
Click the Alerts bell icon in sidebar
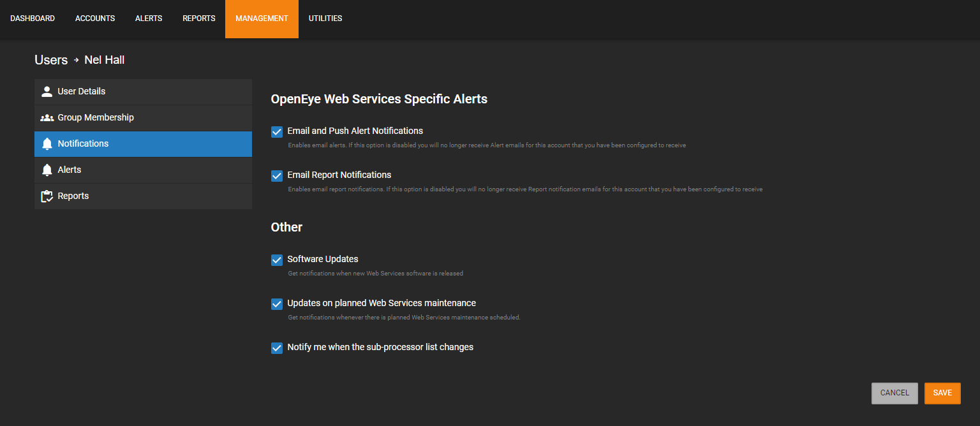pos(47,170)
